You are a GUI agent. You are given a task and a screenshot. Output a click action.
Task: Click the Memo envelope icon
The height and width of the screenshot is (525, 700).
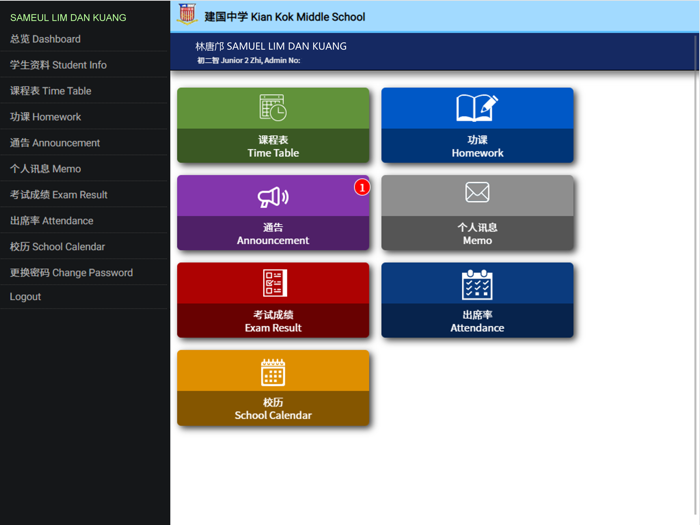click(x=477, y=192)
